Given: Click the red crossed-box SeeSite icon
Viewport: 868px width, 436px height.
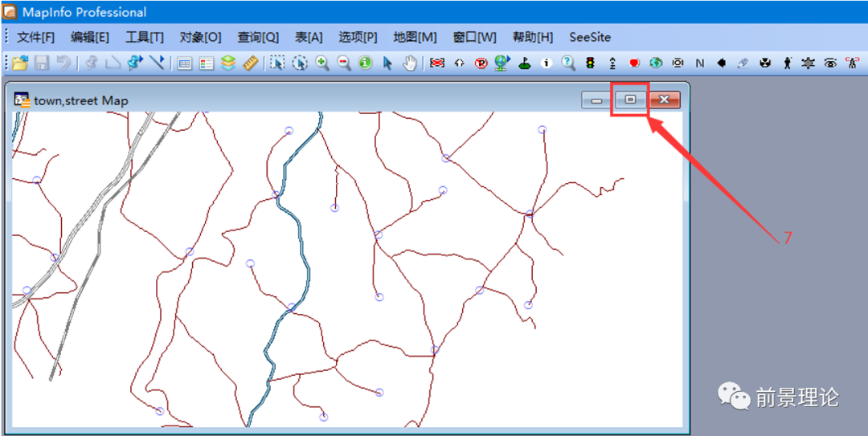Looking at the screenshot, I should (437, 63).
